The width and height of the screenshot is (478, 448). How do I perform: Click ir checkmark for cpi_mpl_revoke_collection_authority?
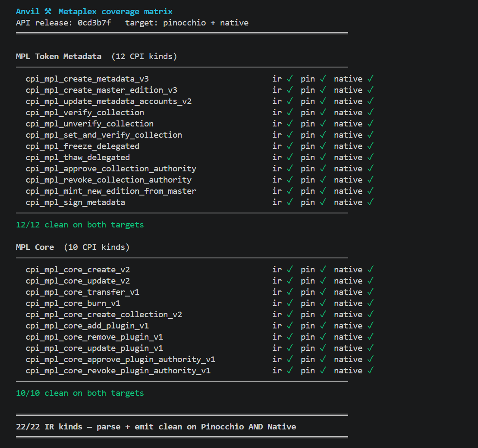(x=289, y=180)
